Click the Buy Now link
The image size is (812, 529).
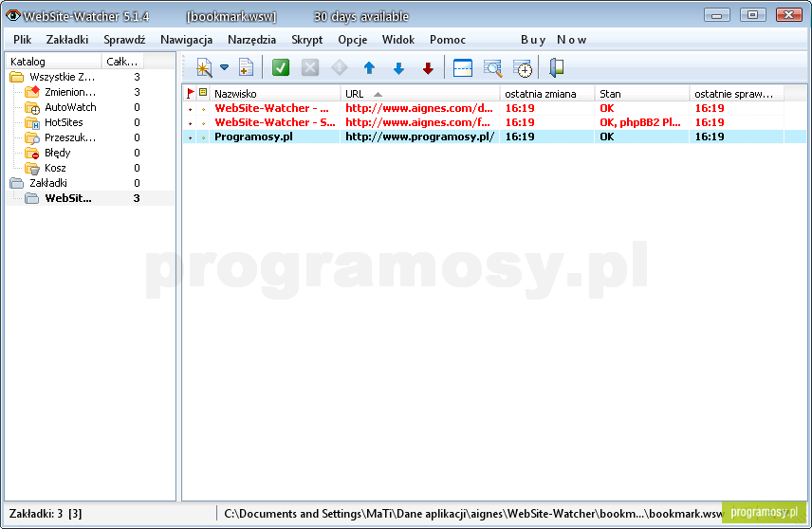tap(554, 40)
